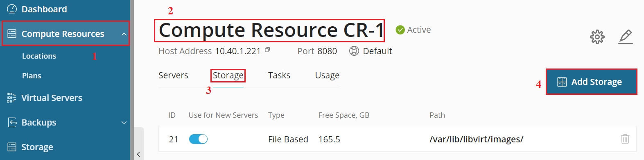Click the Storage sidebar icon
The width and height of the screenshot is (644, 160).
tap(12, 147)
